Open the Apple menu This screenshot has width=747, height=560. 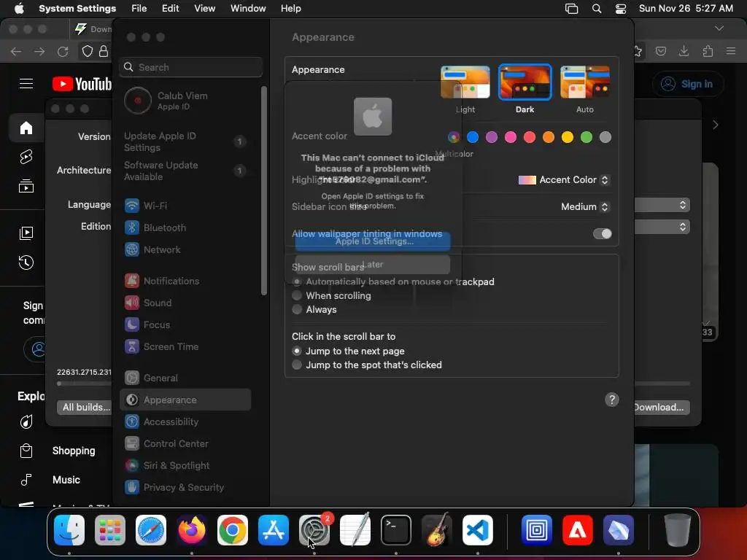[19, 8]
